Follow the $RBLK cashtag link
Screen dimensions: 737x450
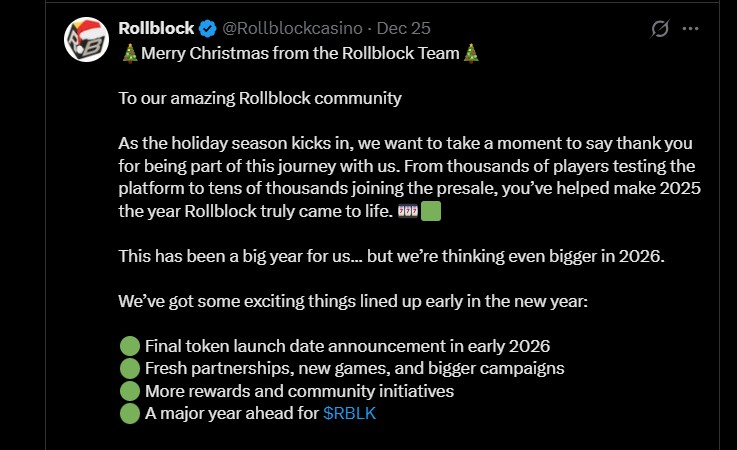coord(350,412)
